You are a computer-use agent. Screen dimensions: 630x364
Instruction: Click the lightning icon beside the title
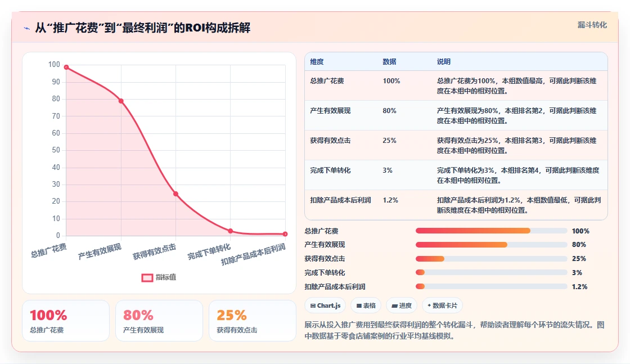pyautogui.click(x=27, y=28)
